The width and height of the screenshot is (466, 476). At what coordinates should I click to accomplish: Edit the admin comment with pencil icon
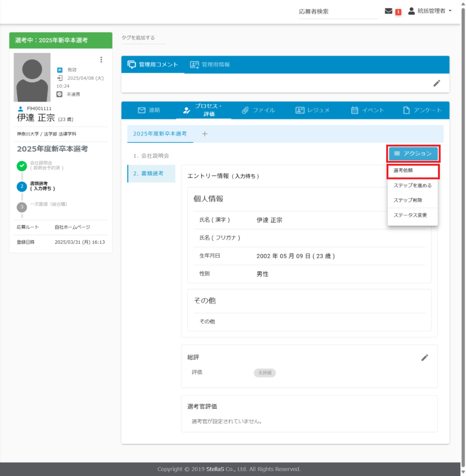click(x=436, y=83)
